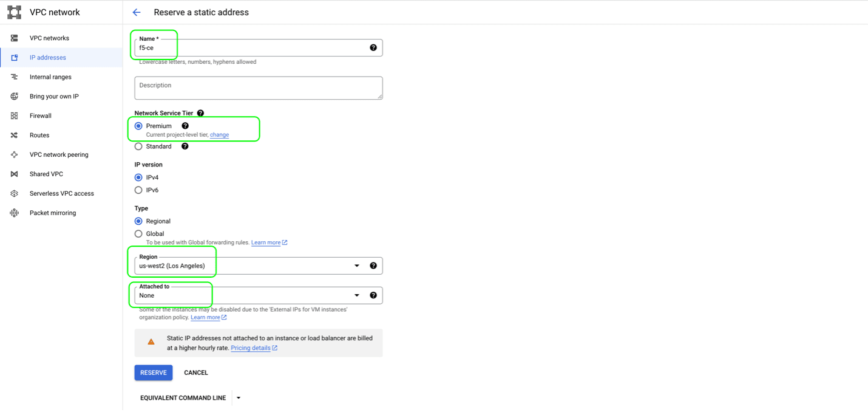Choose the IPv4 radio button

coord(138,177)
